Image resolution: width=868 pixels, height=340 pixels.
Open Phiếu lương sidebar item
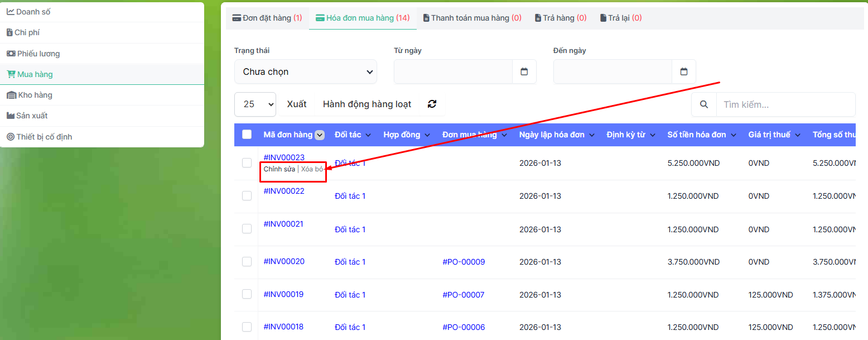tap(38, 54)
